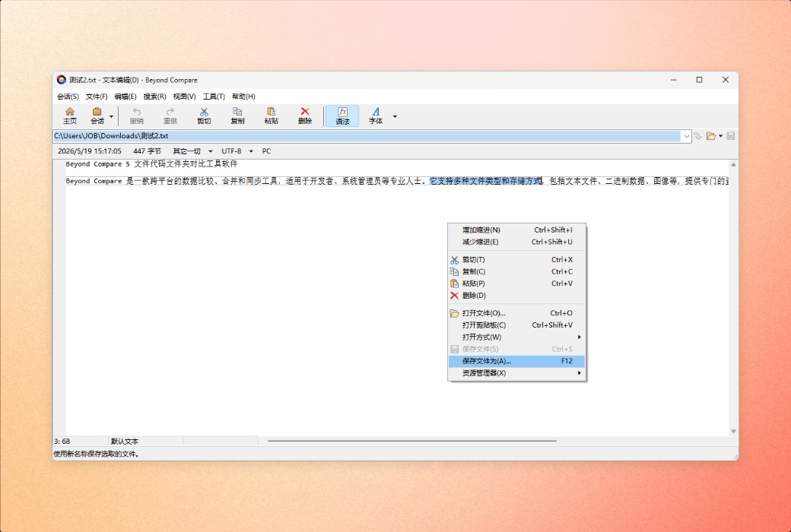Click the Redo (重做) toolbar icon

pos(170,116)
